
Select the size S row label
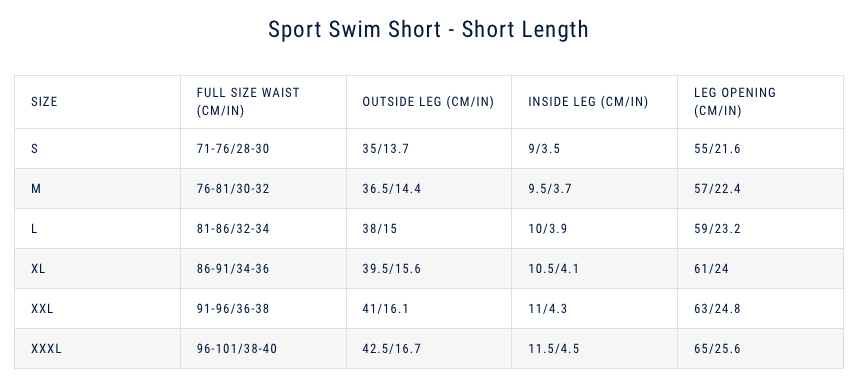point(35,149)
